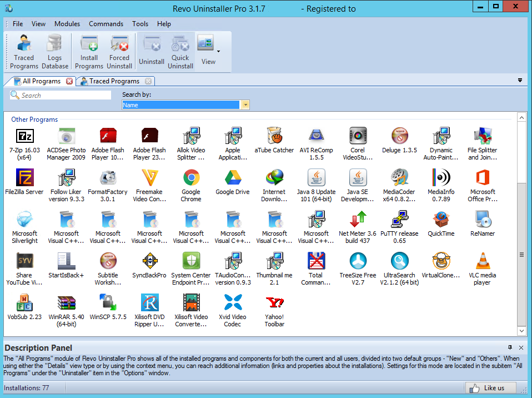Launch Forced Uninstall from the toolbar
The image size is (532, 398).
(119, 52)
